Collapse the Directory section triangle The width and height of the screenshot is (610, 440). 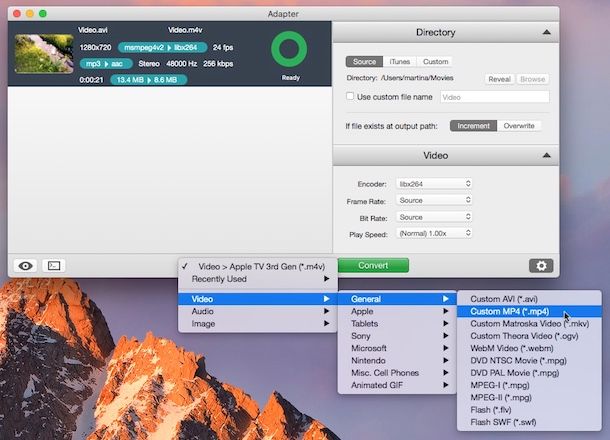point(546,33)
